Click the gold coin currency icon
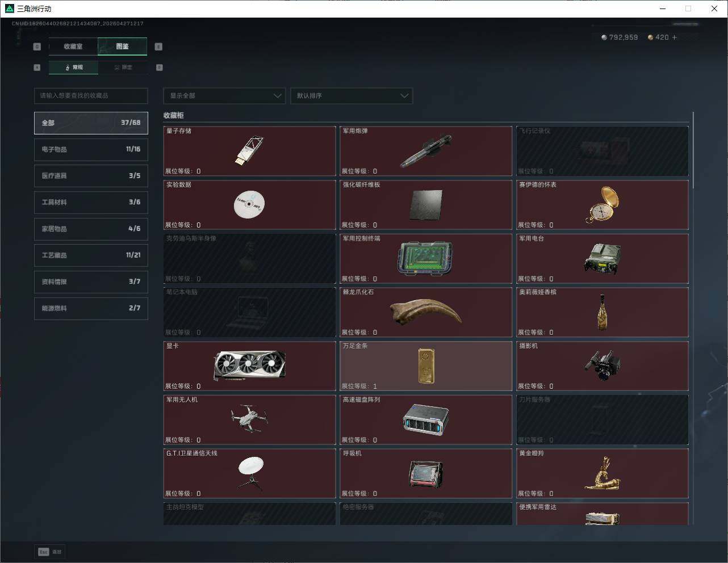 tap(650, 37)
